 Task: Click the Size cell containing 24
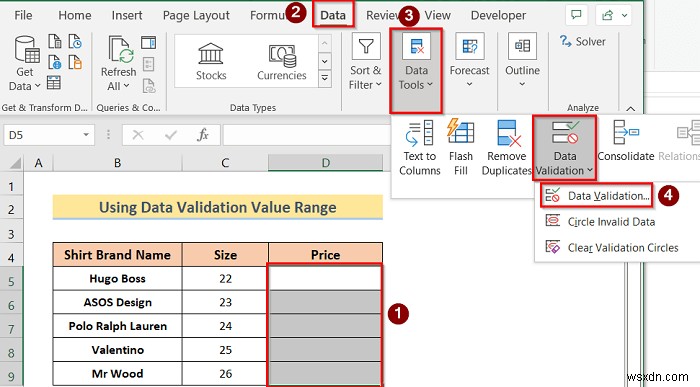tap(225, 326)
